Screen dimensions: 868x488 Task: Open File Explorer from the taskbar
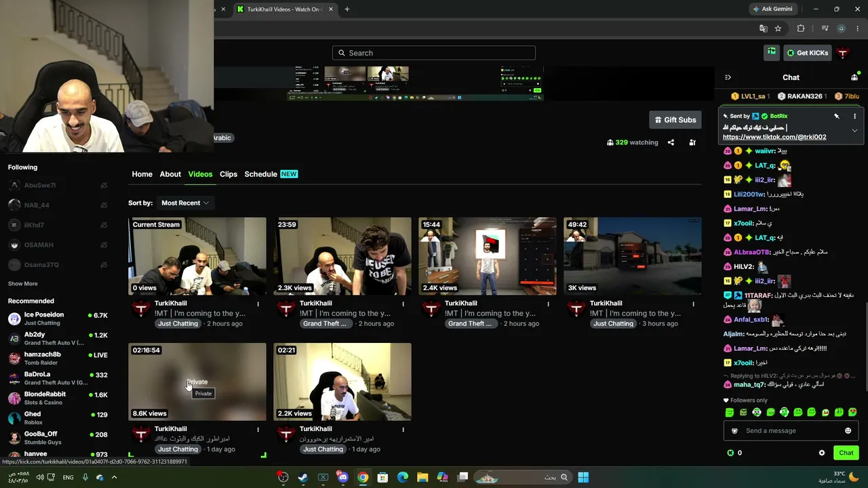422,478
